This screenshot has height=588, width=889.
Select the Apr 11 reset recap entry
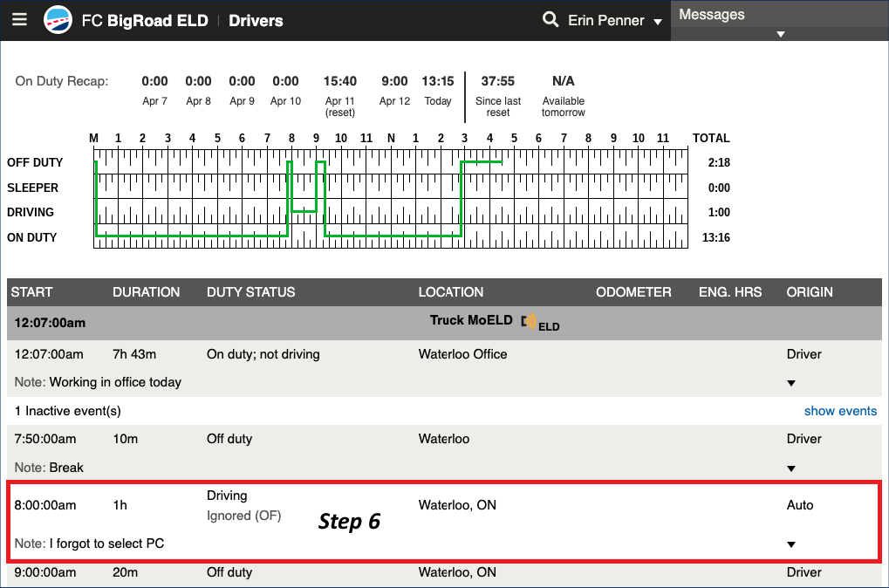point(339,94)
